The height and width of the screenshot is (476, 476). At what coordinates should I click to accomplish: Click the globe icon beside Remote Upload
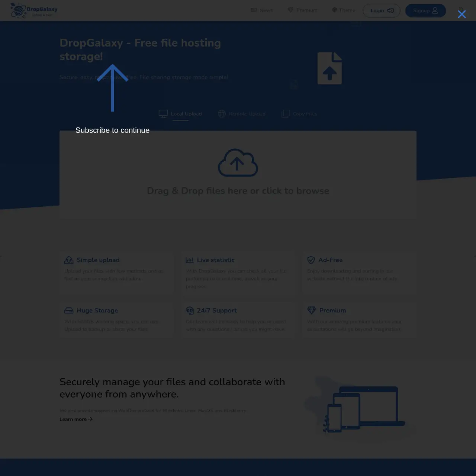pyautogui.click(x=222, y=114)
